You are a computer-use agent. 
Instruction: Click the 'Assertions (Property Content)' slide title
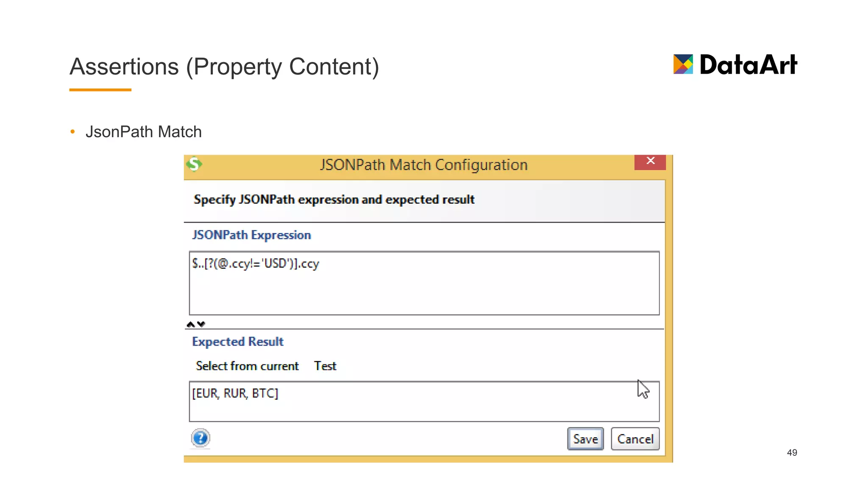pos(224,67)
